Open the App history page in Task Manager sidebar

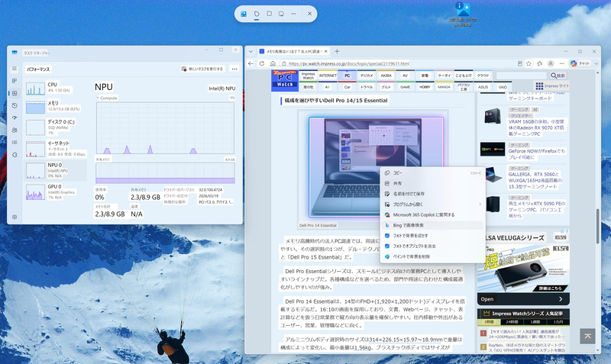tap(15, 105)
